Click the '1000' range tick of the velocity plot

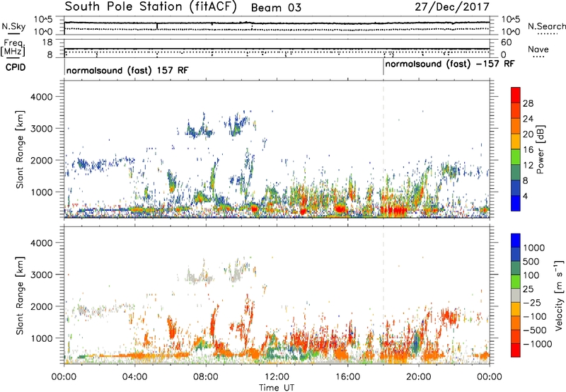pyautogui.click(x=42, y=338)
